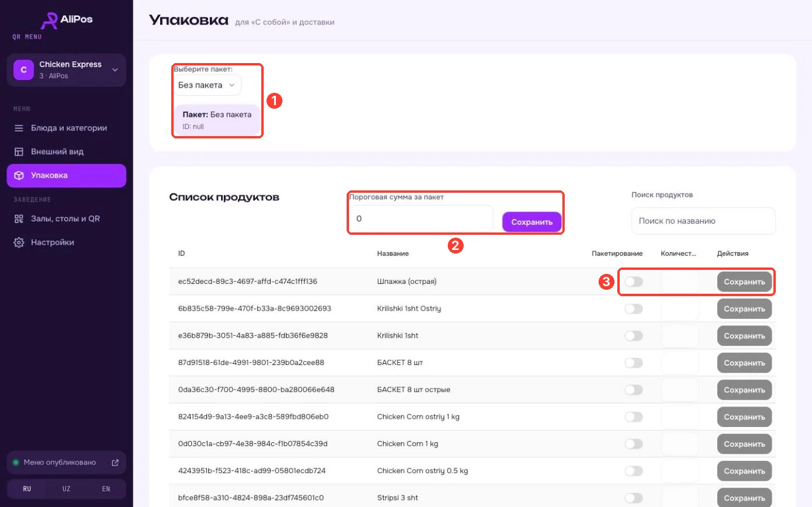Navigate to Настройки
The height and width of the screenshot is (507, 812).
click(x=67, y=242)
